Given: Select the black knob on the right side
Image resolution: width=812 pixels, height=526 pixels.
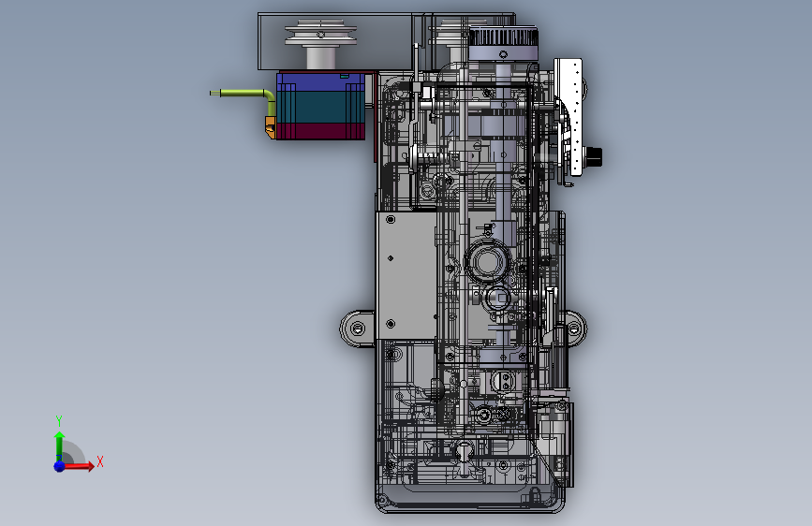Looking at the screenshot, I should point(593,155).
